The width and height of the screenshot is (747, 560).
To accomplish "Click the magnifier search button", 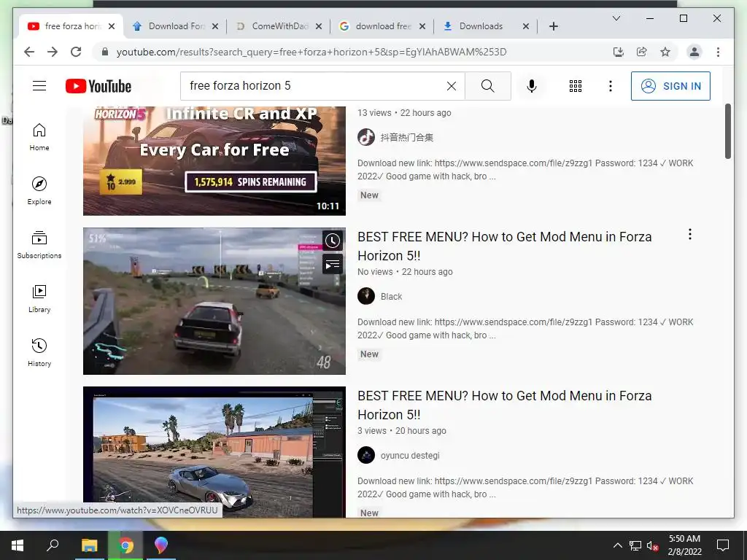I will pos(487,86).
